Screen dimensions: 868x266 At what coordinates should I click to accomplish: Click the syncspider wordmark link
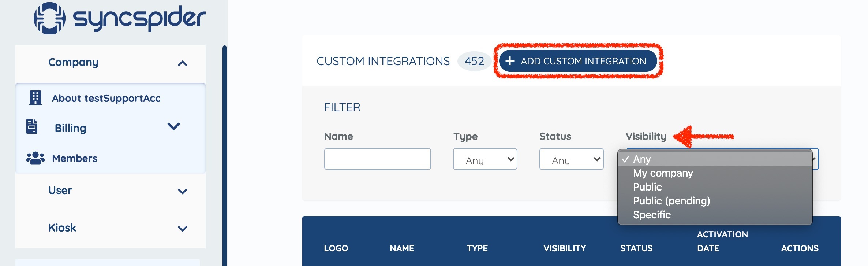click(139, 18)
